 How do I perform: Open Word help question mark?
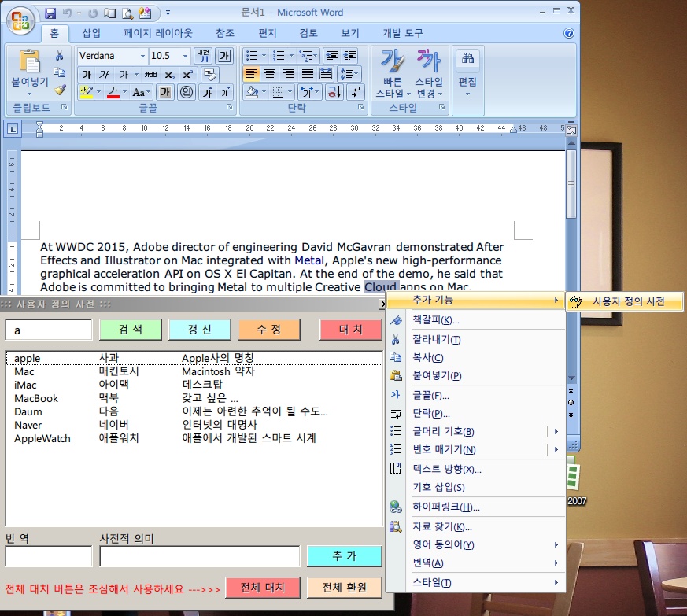pyautogui.click(x=569, y=33)
